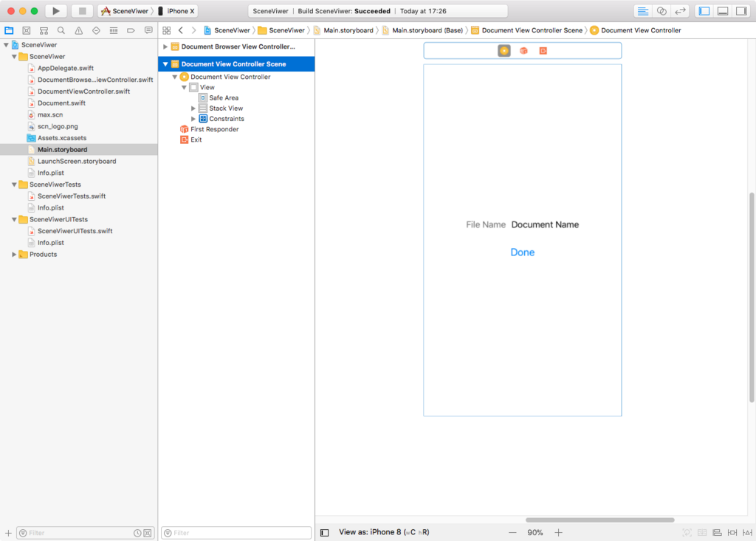
Task: Collapse the SceneViwerTests group
Action: [15, 185]
